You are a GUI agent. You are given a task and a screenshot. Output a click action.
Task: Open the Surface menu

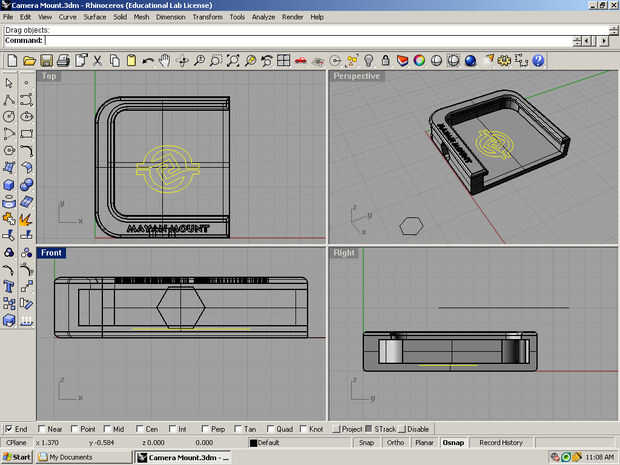[x=95, y=17]
